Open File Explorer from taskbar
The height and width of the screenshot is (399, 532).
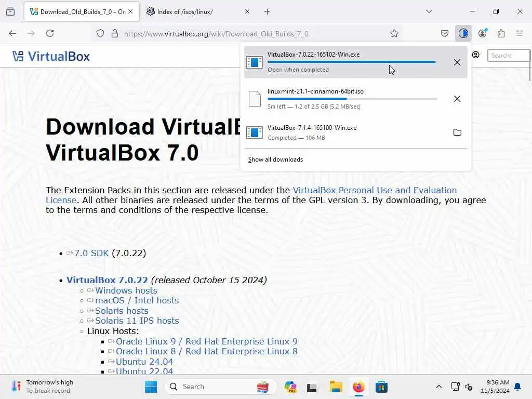(336, 387)
